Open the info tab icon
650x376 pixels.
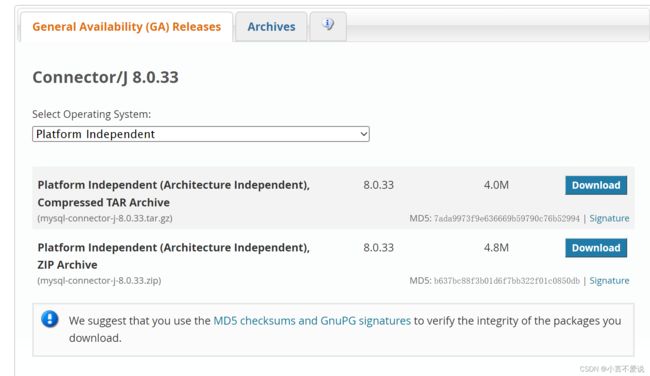point(328,25)
